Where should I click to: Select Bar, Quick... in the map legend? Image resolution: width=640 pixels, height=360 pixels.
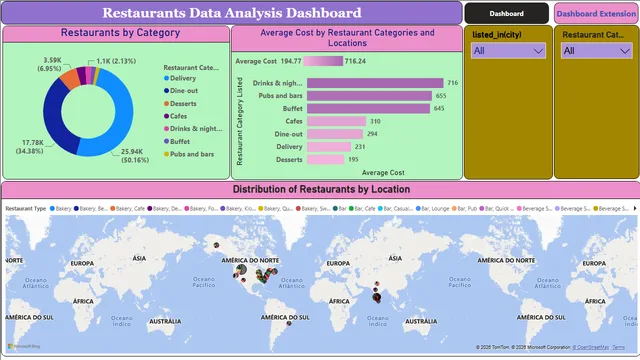[497, 208]
